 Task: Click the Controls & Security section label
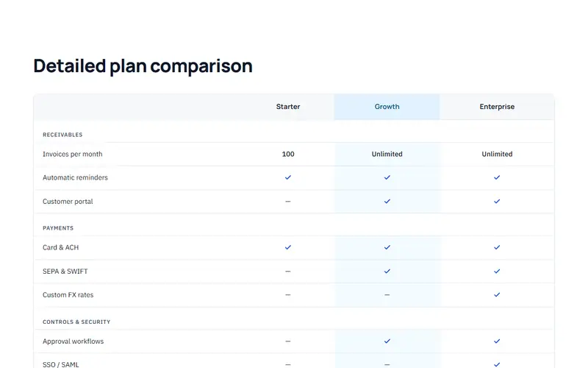pos(76,322)
